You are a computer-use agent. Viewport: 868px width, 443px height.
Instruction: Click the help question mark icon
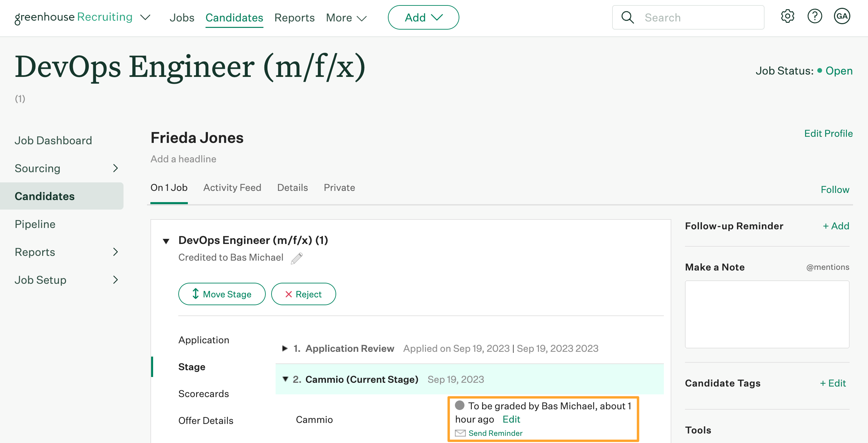coord(815,17)
